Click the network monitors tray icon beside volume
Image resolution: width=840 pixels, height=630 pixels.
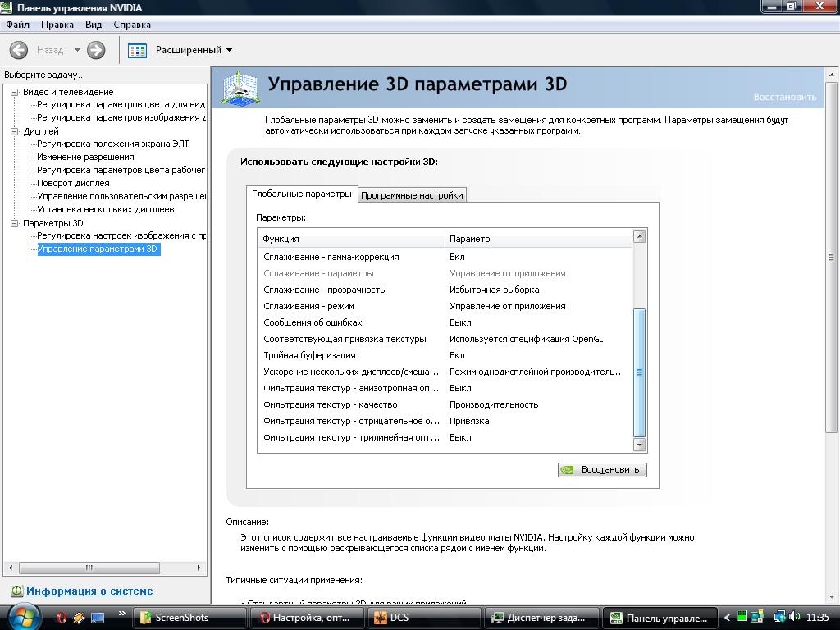click(x=780, y=617)
